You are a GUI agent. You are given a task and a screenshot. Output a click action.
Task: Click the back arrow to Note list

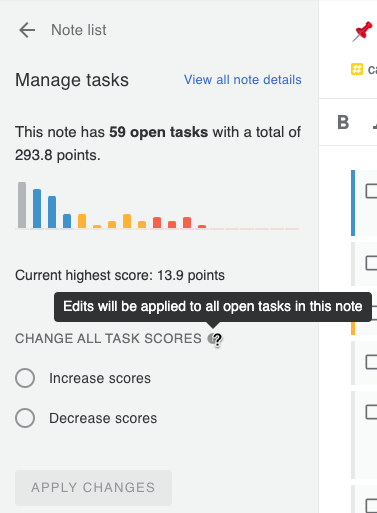[27, 30]
